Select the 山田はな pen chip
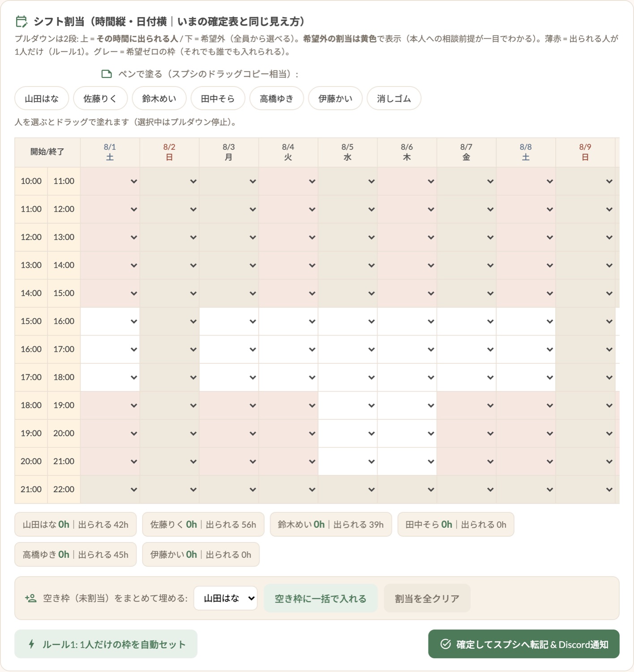Image resolution: width=634 pixels, height=672 pixels. tap(42, 99)
